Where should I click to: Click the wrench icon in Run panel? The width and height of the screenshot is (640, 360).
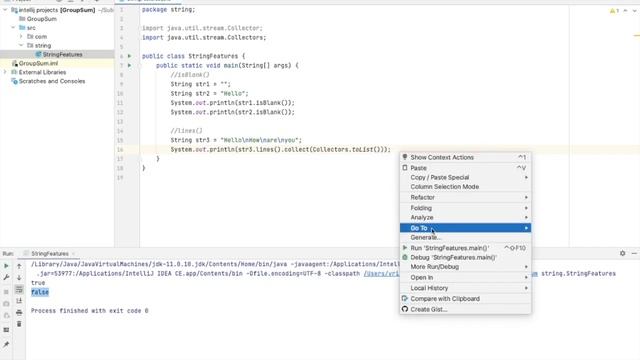[x=6, y=278]
